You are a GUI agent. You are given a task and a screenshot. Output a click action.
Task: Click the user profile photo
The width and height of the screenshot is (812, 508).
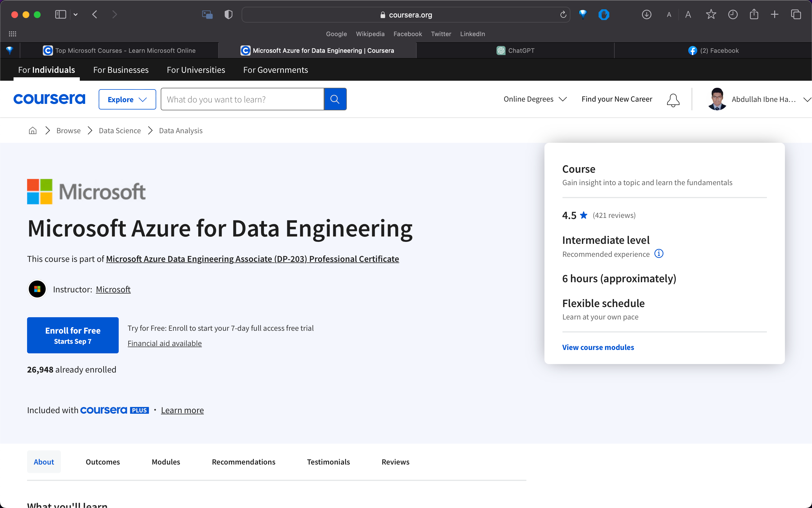click(717, 99)
